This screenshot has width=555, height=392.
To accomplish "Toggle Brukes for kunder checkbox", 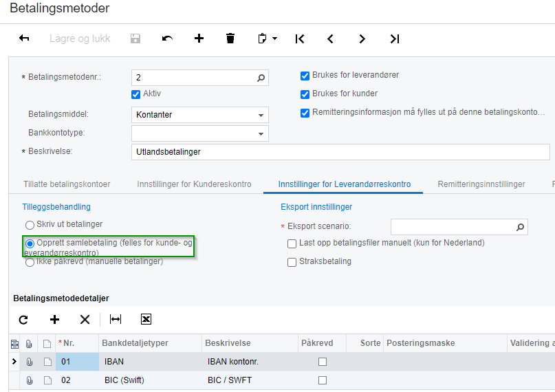I will [x=305, y=94].
